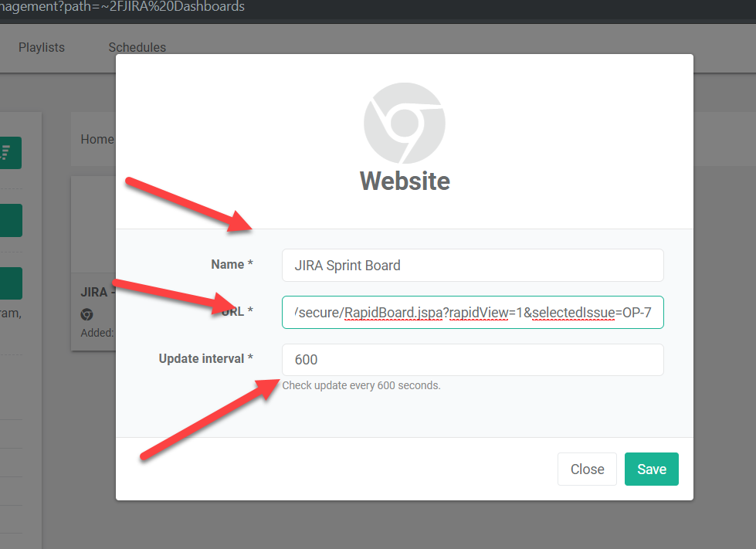Click the JIRA card title in background
756x549 pixels.
[97, 292]
